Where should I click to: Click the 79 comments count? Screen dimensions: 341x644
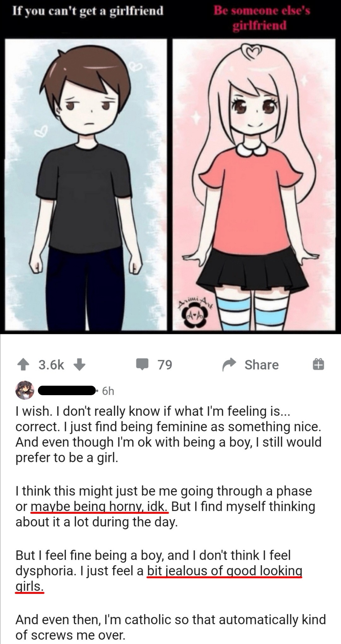[x=165, y=365]
